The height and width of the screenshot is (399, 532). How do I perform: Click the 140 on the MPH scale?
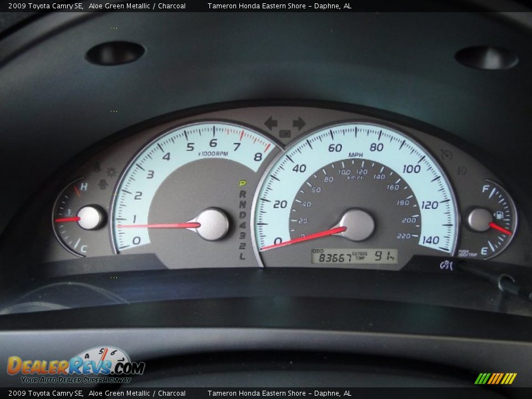click(431, 240)
